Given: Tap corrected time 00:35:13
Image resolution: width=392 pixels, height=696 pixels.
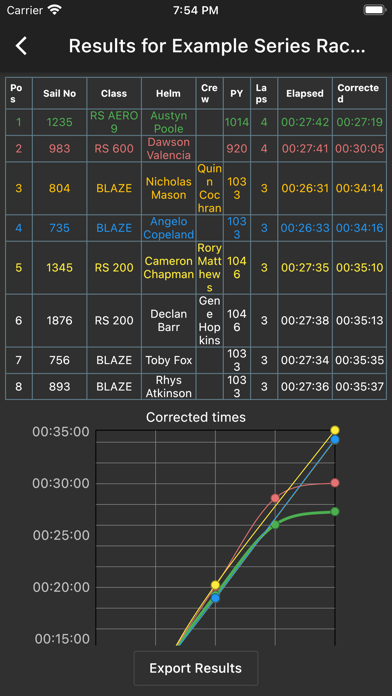Looking at the screenshot, I should tap(359, 320).
